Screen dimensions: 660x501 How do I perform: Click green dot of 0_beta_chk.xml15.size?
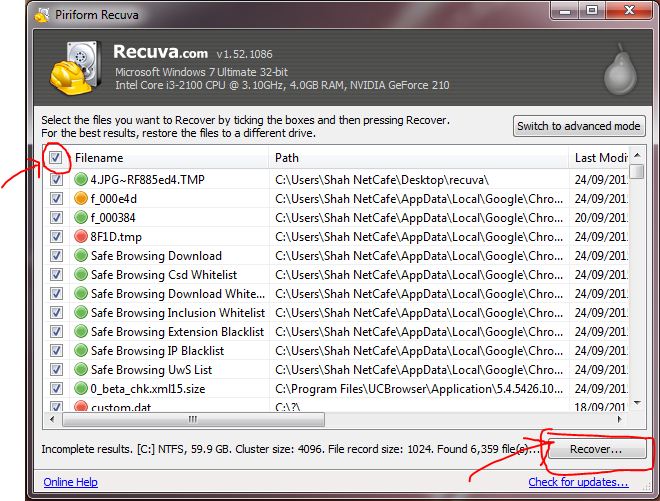80,388
